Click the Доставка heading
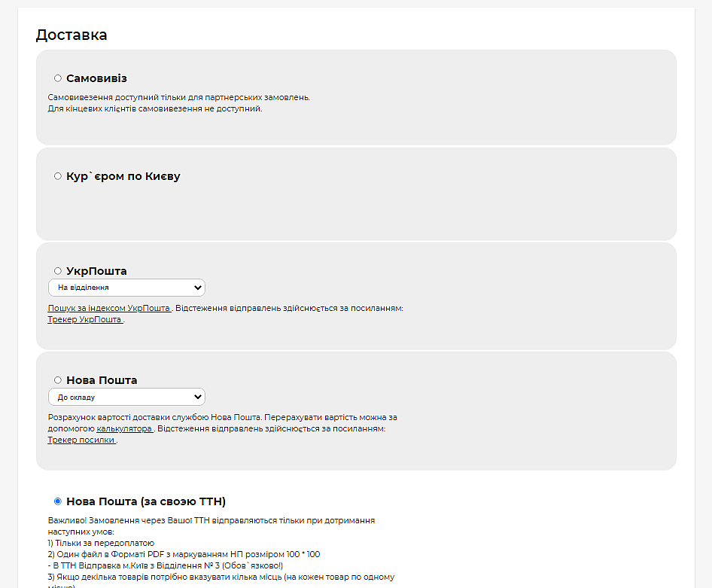This screenshot has height=588, width=712. tap(72, 35)
